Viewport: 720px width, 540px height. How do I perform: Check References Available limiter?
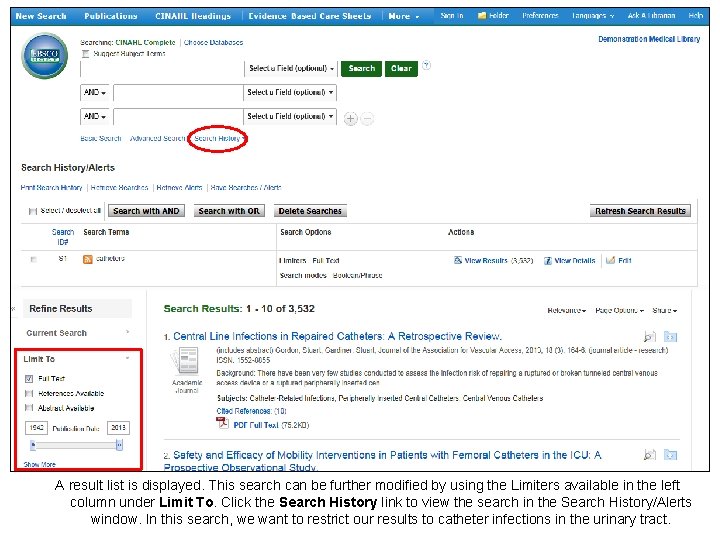point(29,394)
